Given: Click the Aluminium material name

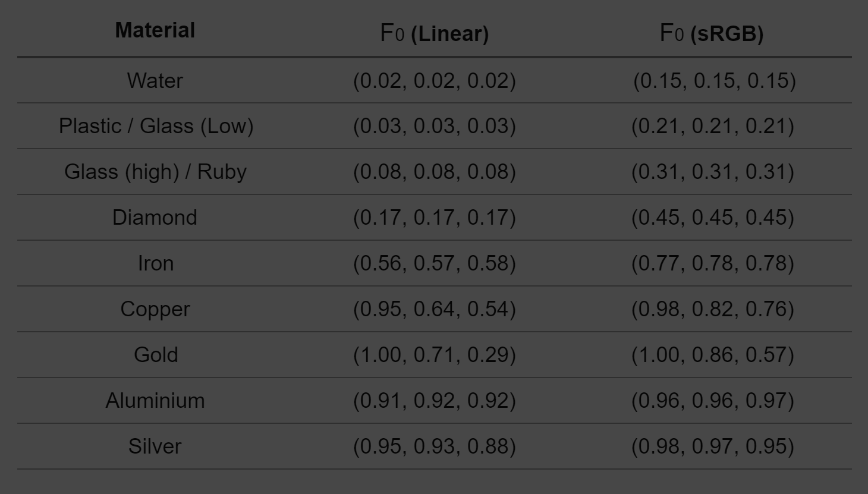Looking at the screenshot, I should click(x=155, y=401).
